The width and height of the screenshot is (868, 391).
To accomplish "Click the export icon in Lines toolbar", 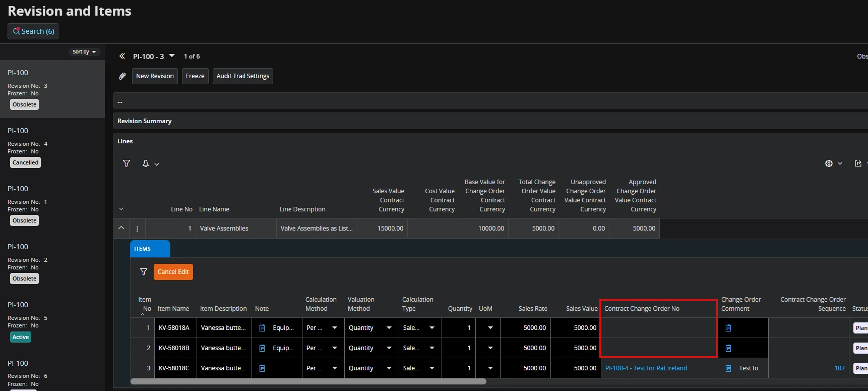I will (x=858, y=163).
